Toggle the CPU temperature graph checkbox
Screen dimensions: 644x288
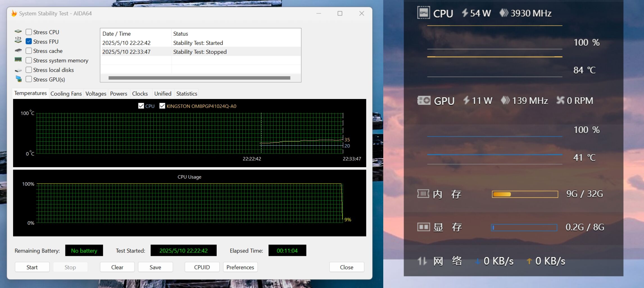coord(141,106)
